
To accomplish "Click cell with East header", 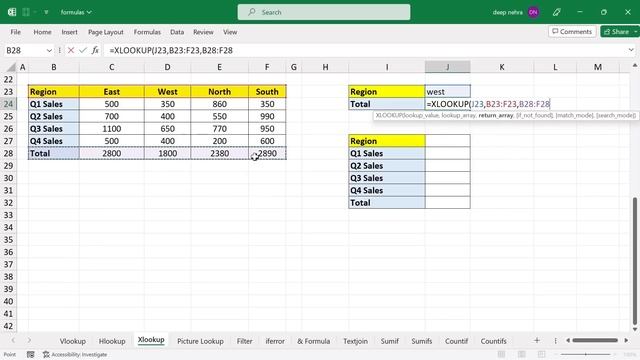I will [111, 92].
